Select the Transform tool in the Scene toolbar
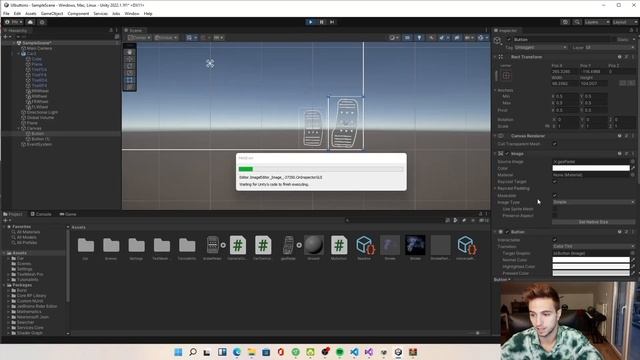The width and height of the screenshot is (640, 360). point(129,87)
